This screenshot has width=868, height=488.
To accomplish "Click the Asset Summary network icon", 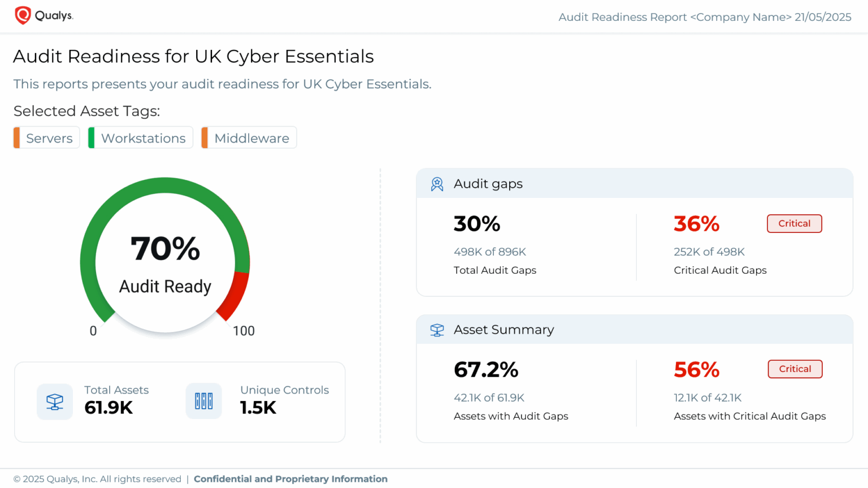I will (x=437, y=329).
